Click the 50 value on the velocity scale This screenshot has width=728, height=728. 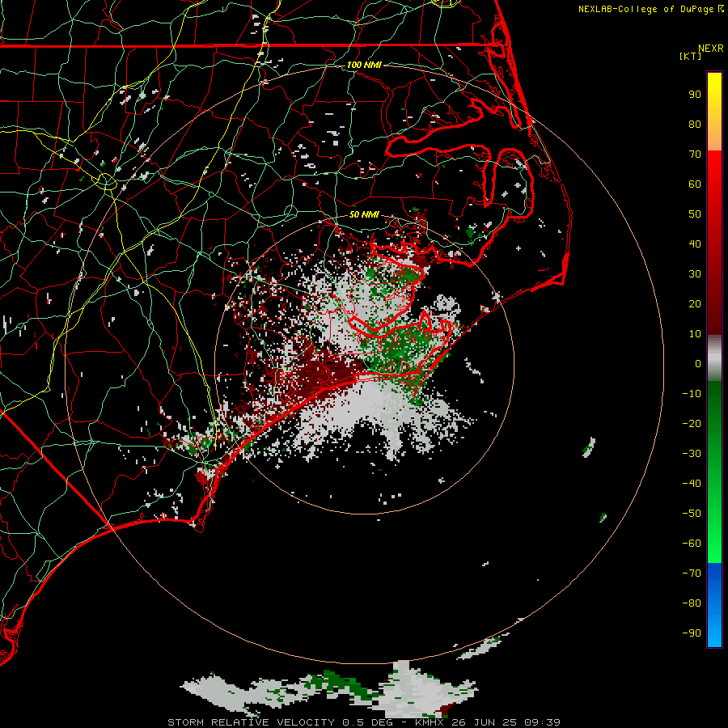pyautogui.click(x=695, y=214)
